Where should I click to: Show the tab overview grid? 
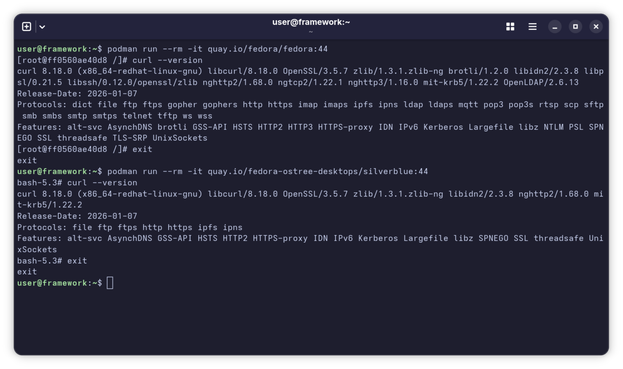click(x=510, y=27)
